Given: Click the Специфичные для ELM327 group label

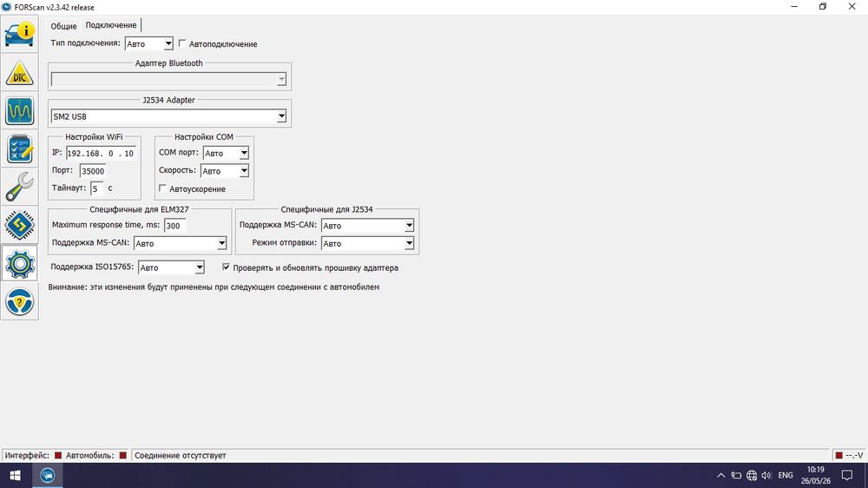Looking at the screenshot, I should coord(139,209).
